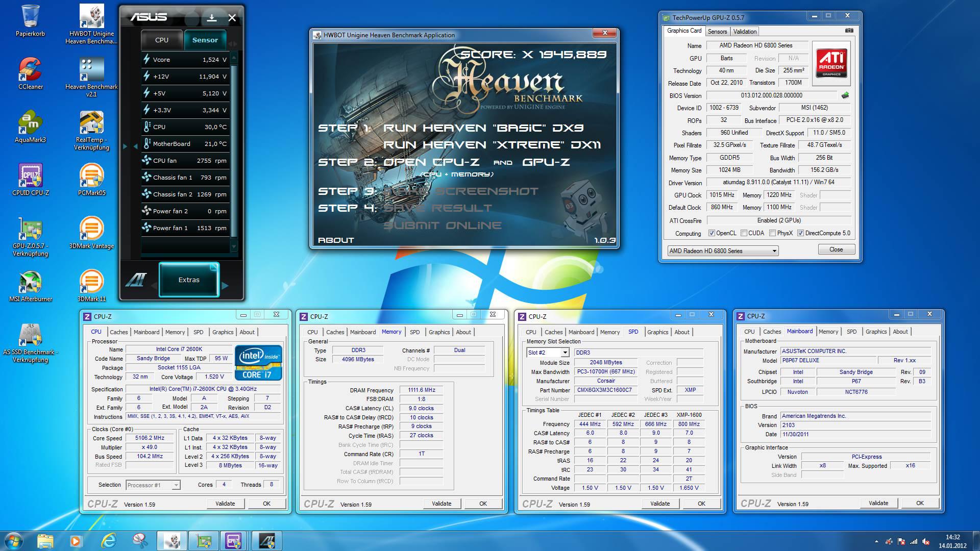Image resolution: width=980 pixels, height=551 pixels.
Task: Toggle the CUDA checkbox in GPU-Z
Action: (744, 233)
